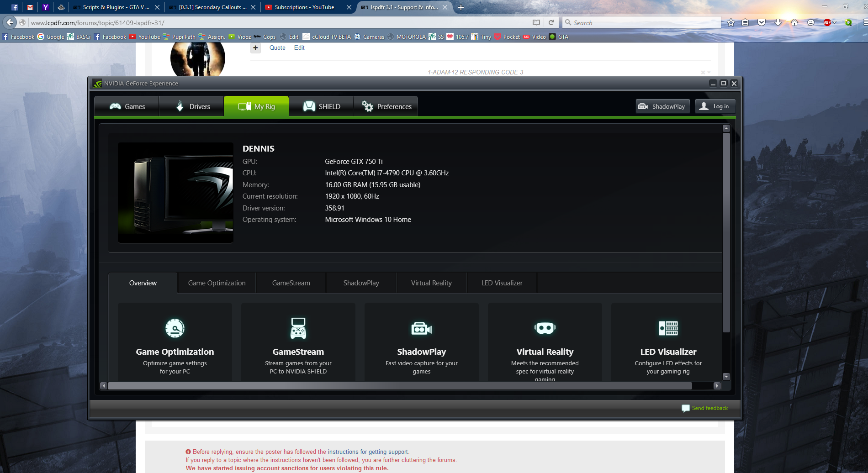
Task: Click the rig PC thumbnail image
Action: (175, 193)
